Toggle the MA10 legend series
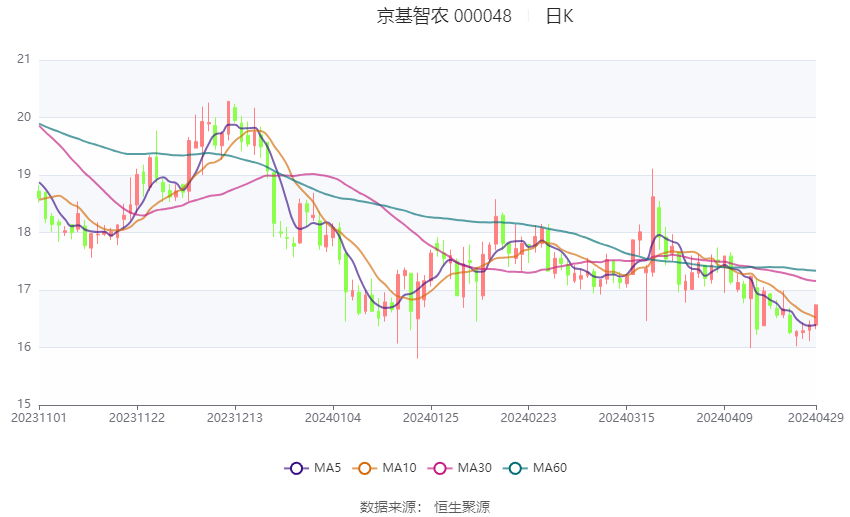Screen dimensions: 850x517 click(x=384, y=468)
